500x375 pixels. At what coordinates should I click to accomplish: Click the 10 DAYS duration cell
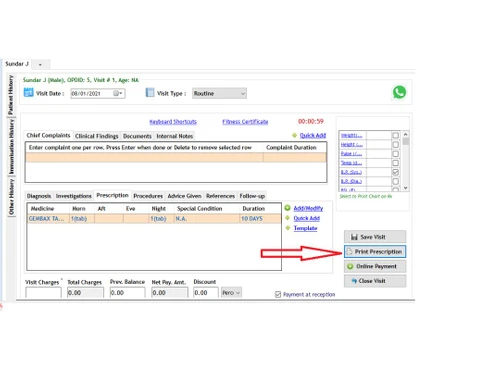click(x=260, y=219)
